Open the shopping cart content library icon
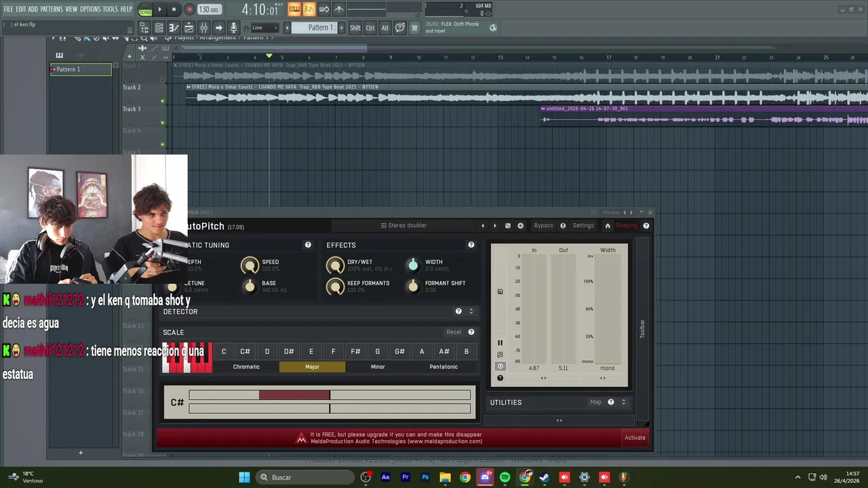 click(x=415, y=28)
